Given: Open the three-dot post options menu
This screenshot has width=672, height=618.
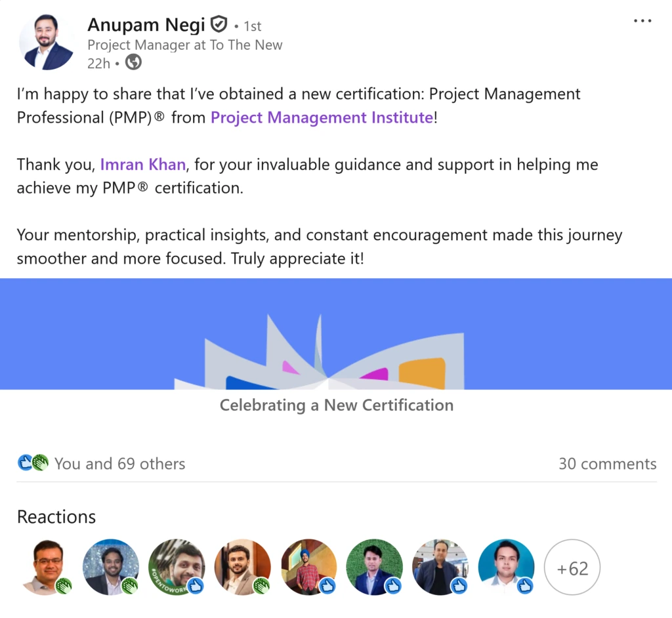Looking at the screenshot, I should click(642, 22).
